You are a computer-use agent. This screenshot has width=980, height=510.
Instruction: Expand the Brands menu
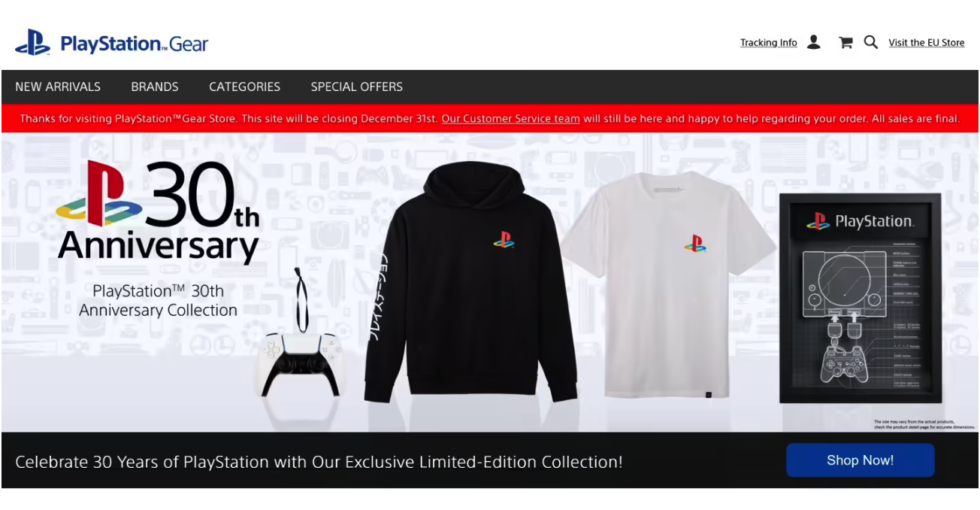click(x=155, y=87)
